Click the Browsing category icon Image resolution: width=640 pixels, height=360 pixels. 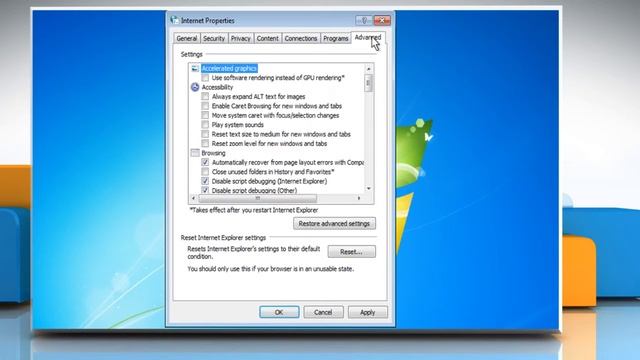[195, 153]
